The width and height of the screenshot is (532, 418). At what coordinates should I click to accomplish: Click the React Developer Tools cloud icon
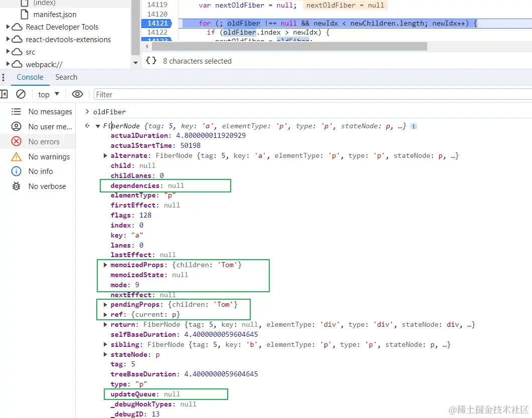[x=17, y=27]
